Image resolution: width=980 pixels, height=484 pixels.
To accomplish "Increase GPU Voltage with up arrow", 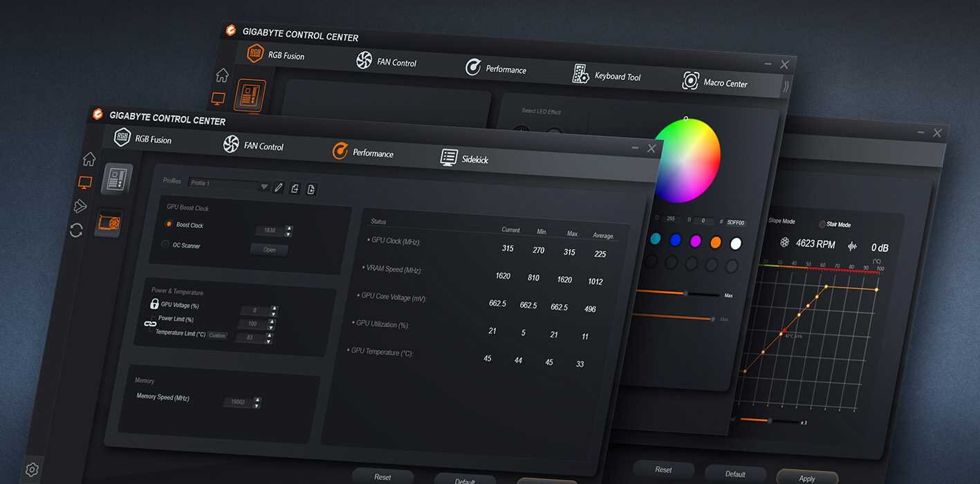I will point(274,308).
